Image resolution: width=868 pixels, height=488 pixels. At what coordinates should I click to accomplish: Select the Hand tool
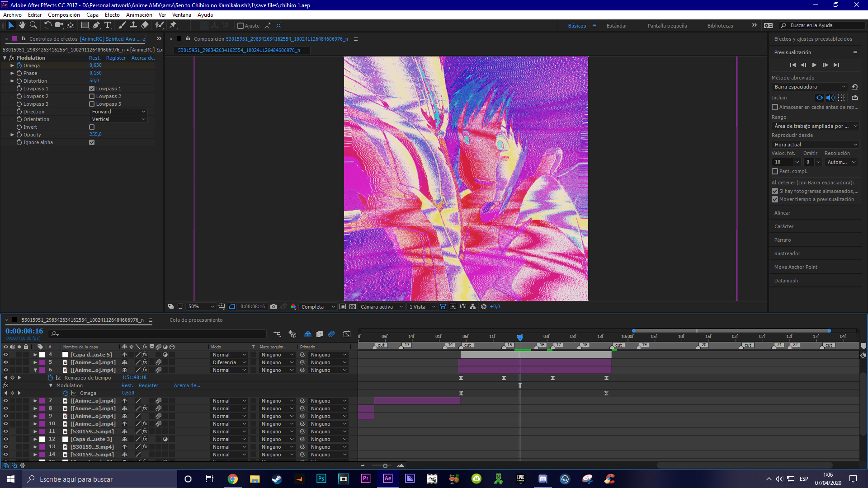[x=22, y=25]
